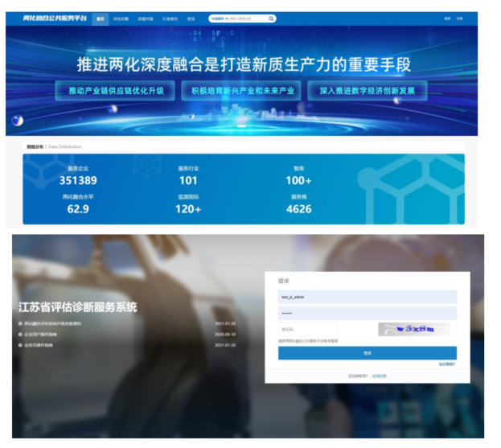This screenshot has width=501, height=448.
Task: Select the 首页 navigation tab
Action: point(101,18)
